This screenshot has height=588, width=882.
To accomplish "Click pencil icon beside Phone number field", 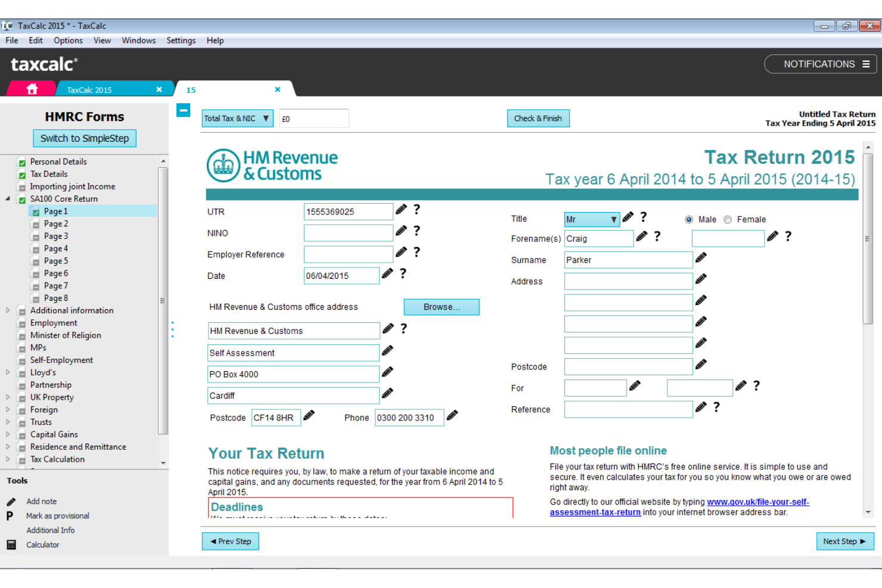I will (452, 415).
